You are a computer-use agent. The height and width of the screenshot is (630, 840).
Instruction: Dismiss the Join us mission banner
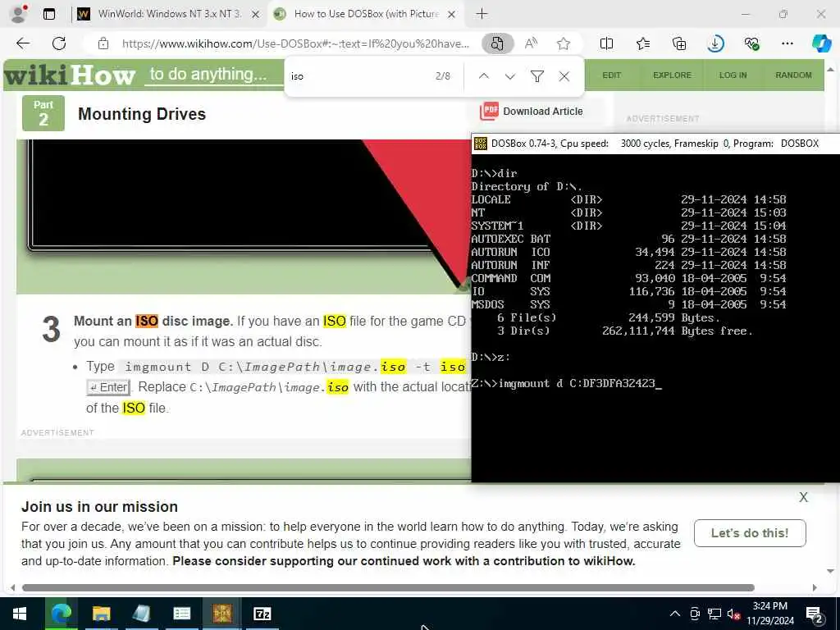803,497
